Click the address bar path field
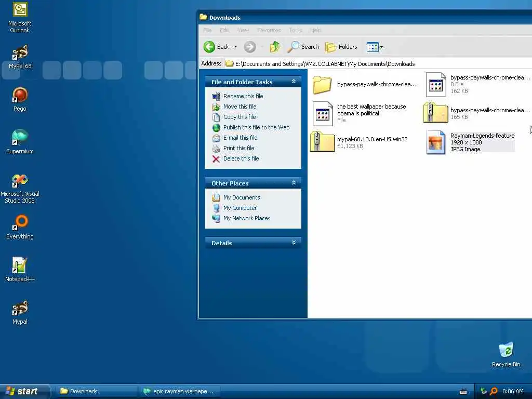Viewport: 532px width, 399px height. (x=378, y=64)
